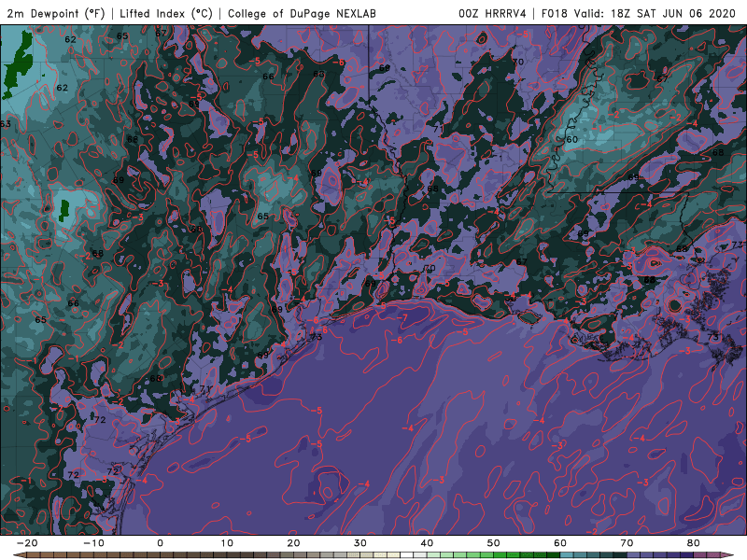This screenshot has width=747, height=560.
Task: Click the '70' label on the color scale
Action: [x=627, y=543]
